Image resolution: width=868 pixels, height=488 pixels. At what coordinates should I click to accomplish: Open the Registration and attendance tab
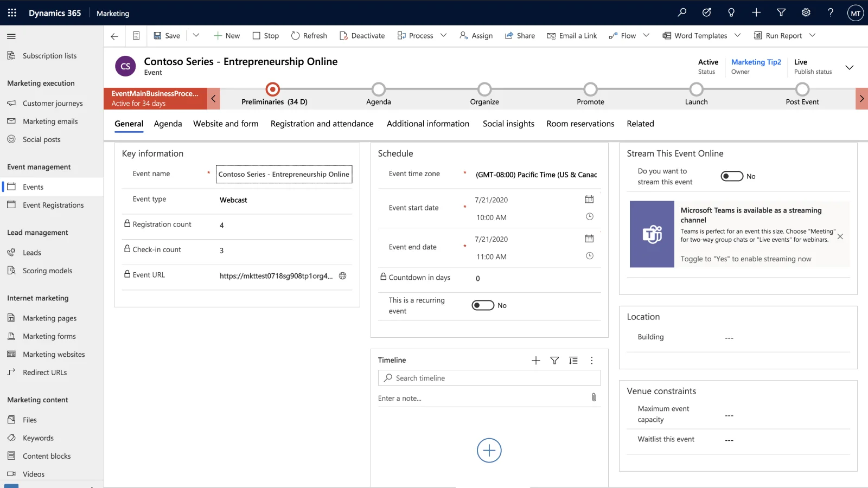tap(322, 124)
